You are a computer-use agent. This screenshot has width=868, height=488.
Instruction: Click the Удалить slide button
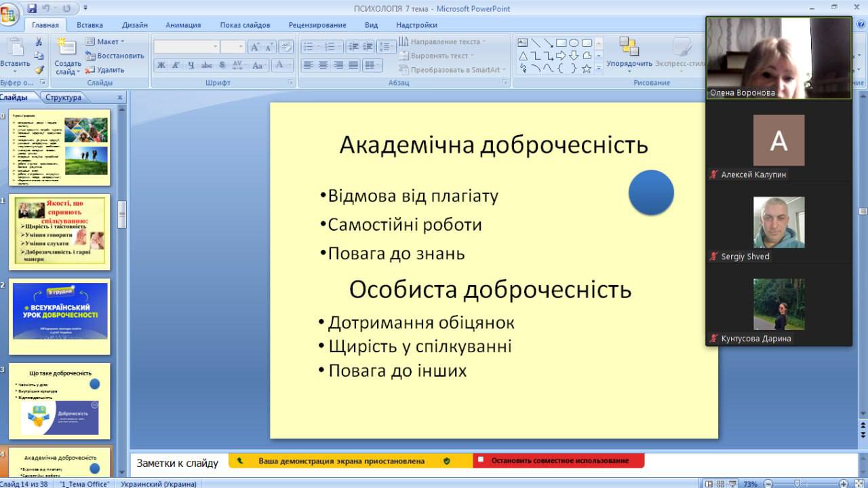click(x=105, y=69)
